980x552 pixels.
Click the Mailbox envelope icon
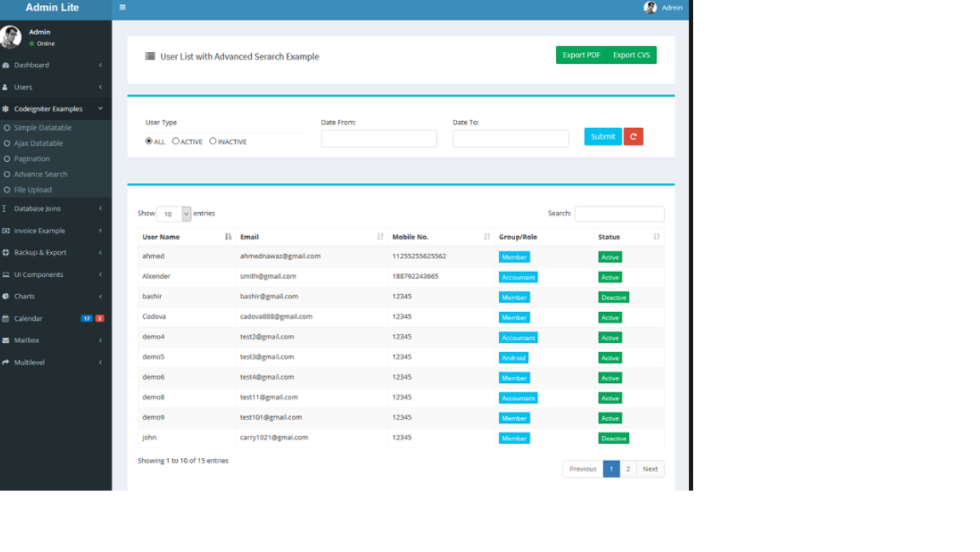6,340
